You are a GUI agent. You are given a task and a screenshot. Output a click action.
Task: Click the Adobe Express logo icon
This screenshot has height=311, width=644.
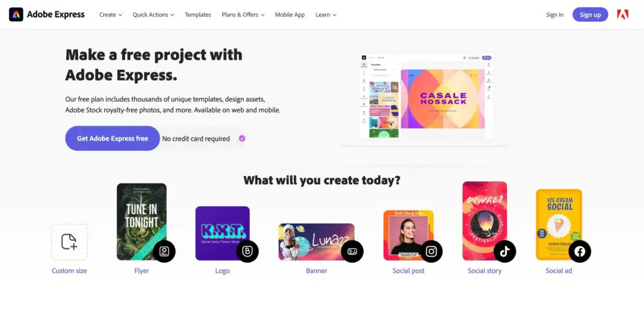16,14
